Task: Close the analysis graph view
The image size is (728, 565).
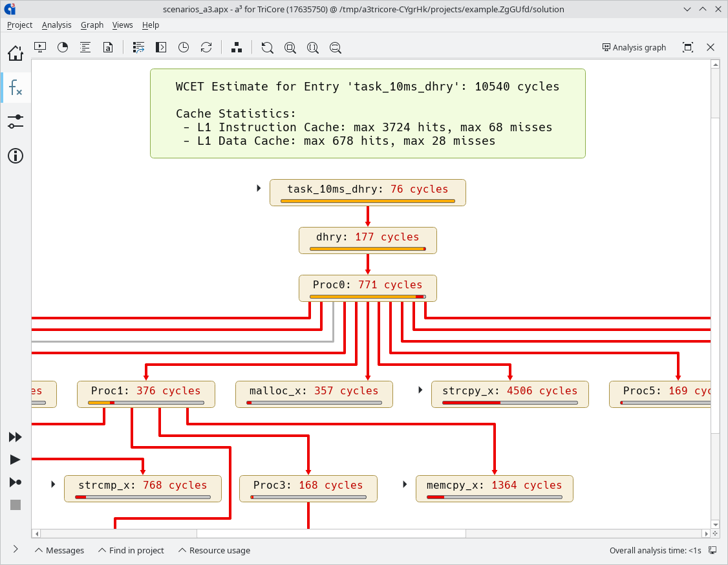Action: 711,47
